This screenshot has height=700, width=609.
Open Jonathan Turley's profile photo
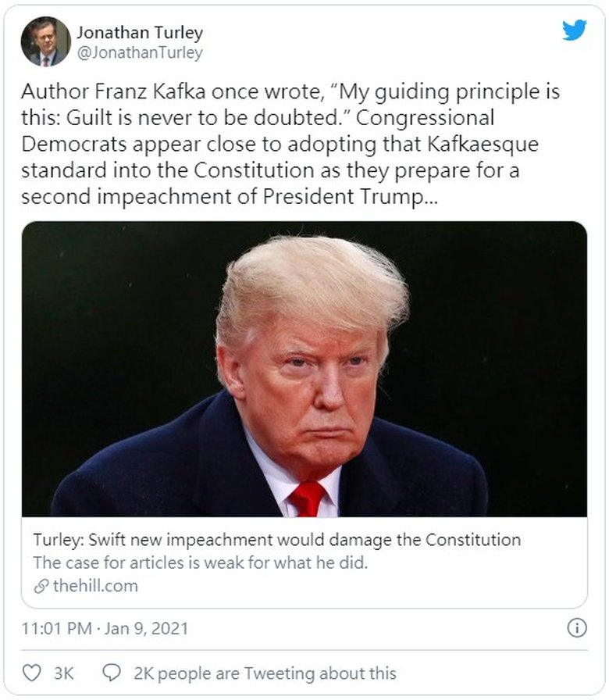click(x=45, y=41)
